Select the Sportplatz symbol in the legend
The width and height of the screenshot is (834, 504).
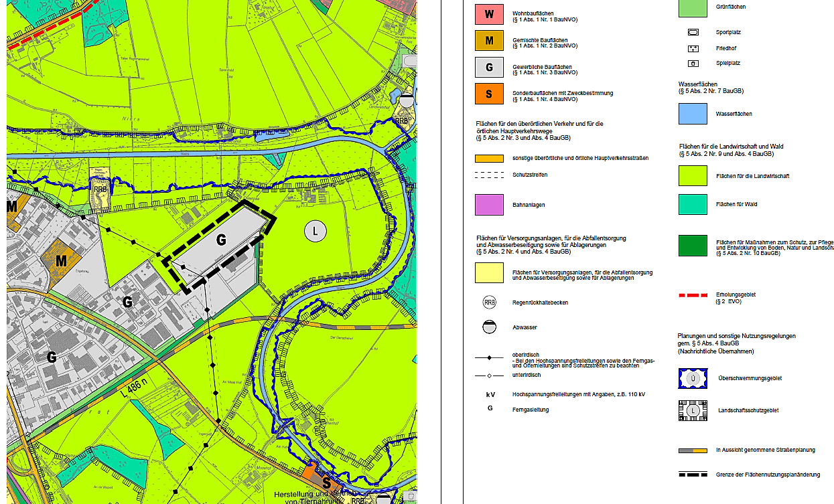click(693, 32)
